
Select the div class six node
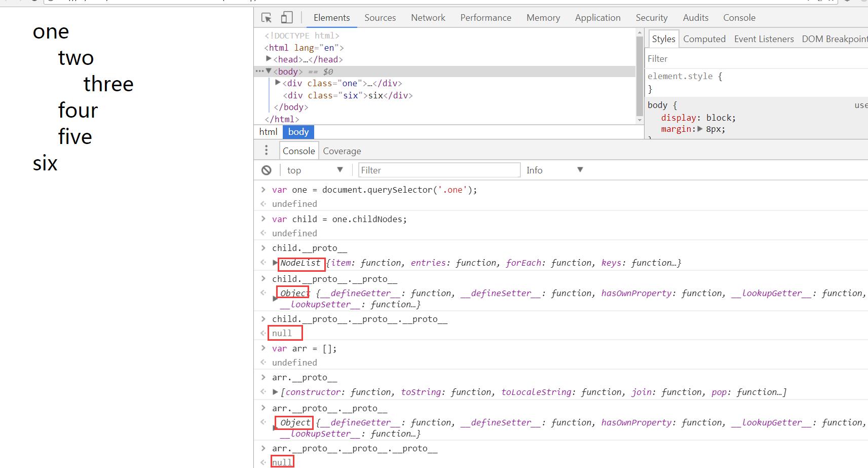348,95
